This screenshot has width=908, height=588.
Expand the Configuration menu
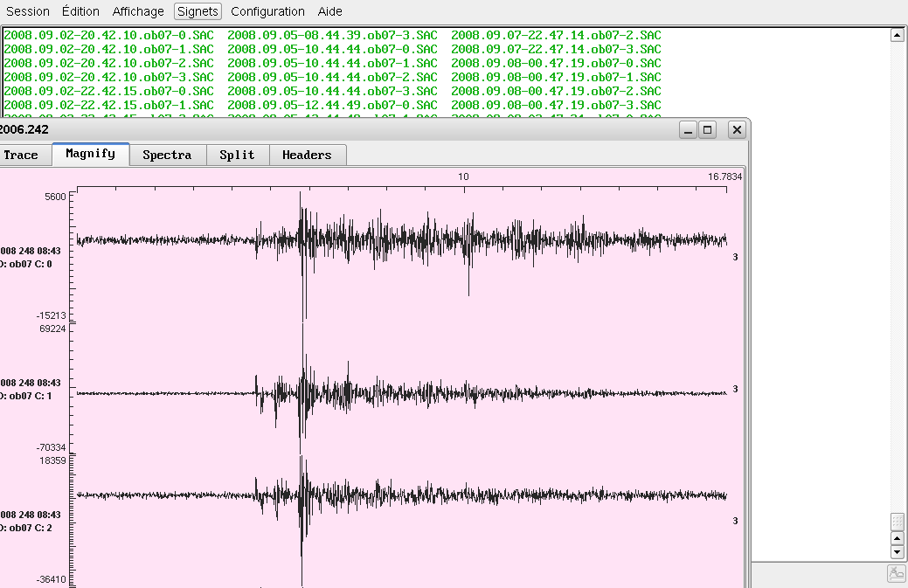(x=267, y=11)
